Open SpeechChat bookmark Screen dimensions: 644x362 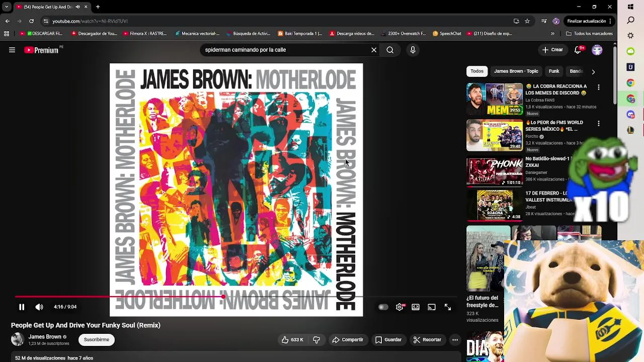[447, 34]
